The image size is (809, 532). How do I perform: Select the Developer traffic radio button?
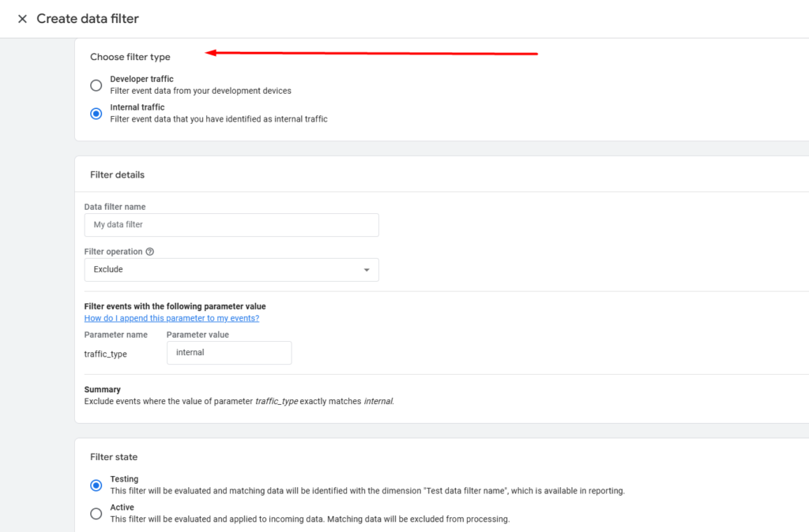coord(96,85)
